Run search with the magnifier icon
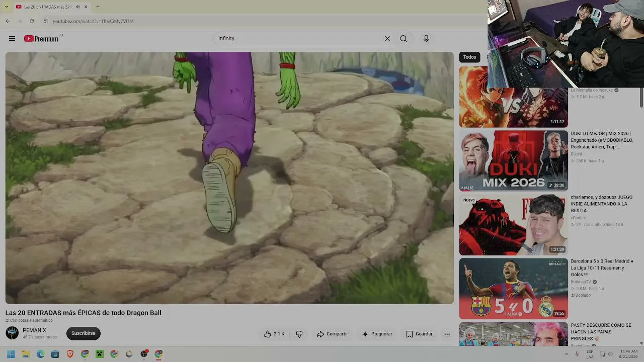 click(404, 39)
